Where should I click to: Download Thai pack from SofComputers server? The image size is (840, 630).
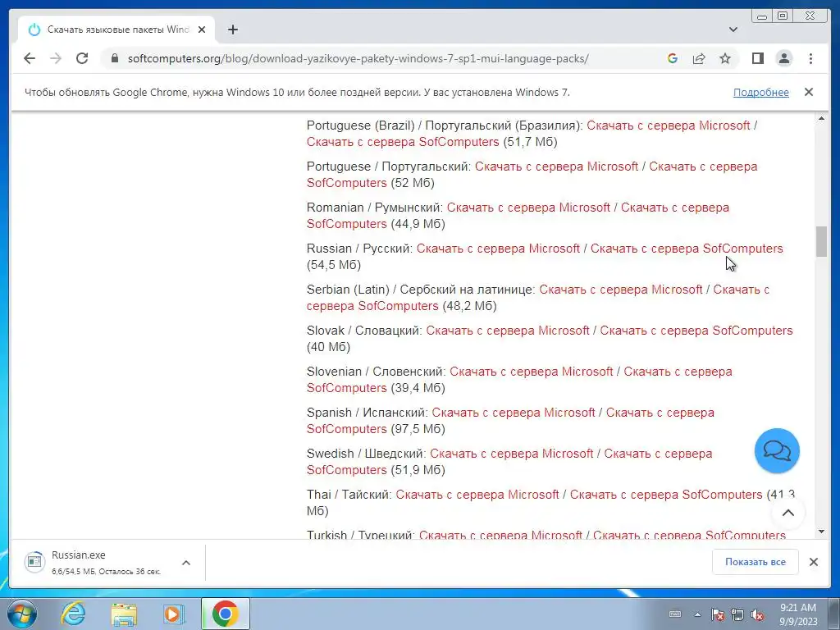point(666,495)
